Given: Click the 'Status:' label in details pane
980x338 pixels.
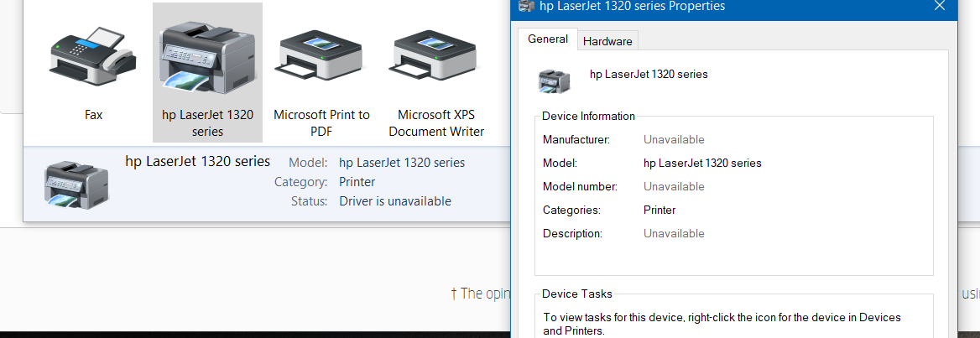Looking at the screenshot, I should pyautogui.click(x=309, y=201).
